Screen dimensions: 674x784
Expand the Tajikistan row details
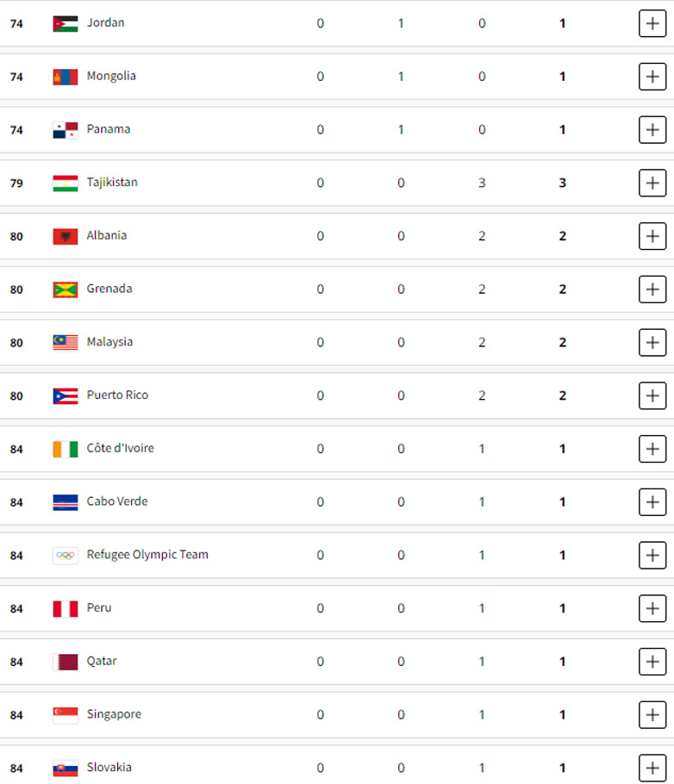coord(652,183)
